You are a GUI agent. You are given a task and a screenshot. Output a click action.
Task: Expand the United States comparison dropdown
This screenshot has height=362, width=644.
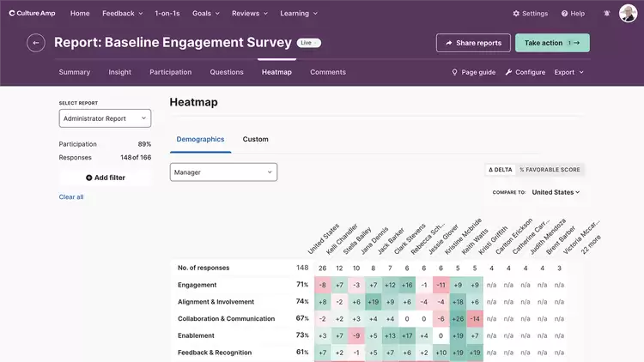coord(556,192)
